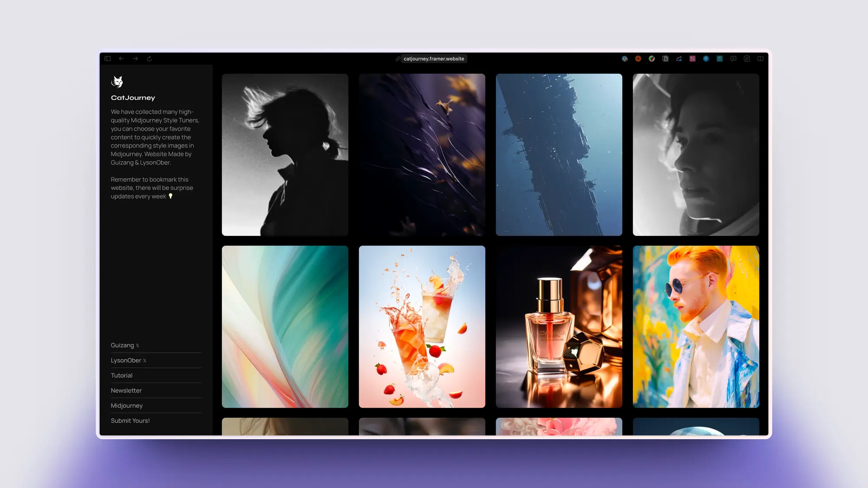Go forward with the right arrow

(135, 59)
